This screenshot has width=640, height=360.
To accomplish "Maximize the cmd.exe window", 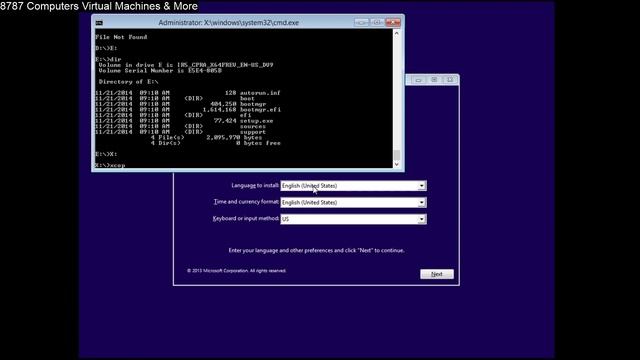I will click(377, 22).
